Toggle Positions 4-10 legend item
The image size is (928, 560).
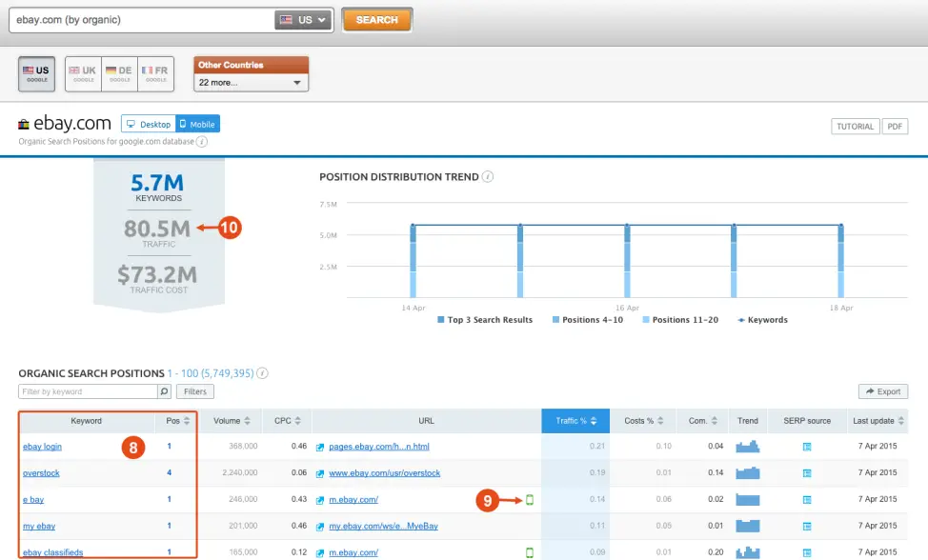[587, 320]
